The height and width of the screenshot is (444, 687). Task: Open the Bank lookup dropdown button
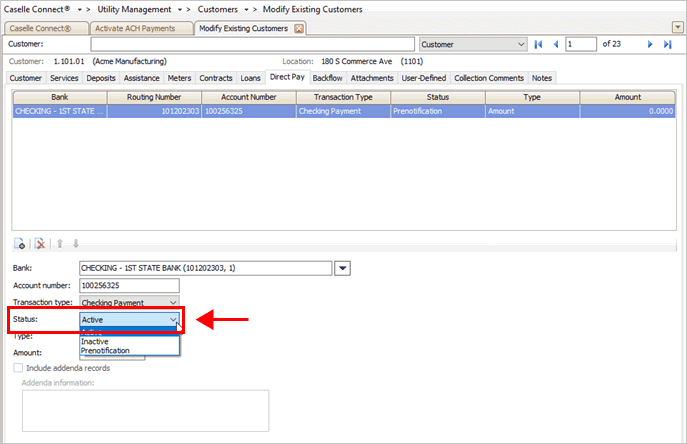coord(342,267)
